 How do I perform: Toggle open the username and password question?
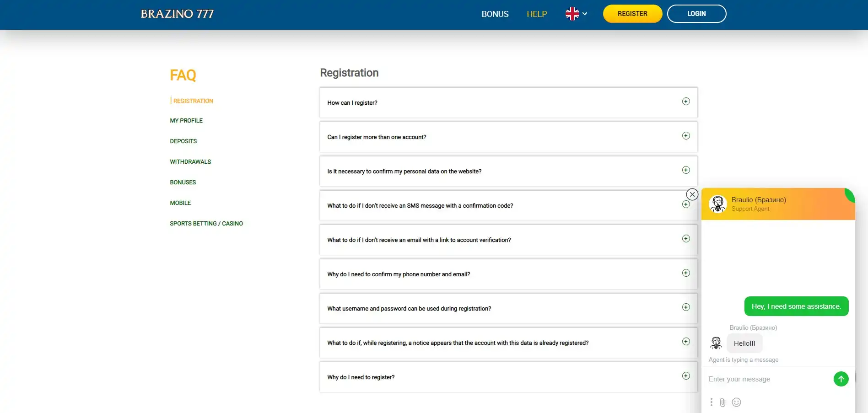[x=685, y=307]
